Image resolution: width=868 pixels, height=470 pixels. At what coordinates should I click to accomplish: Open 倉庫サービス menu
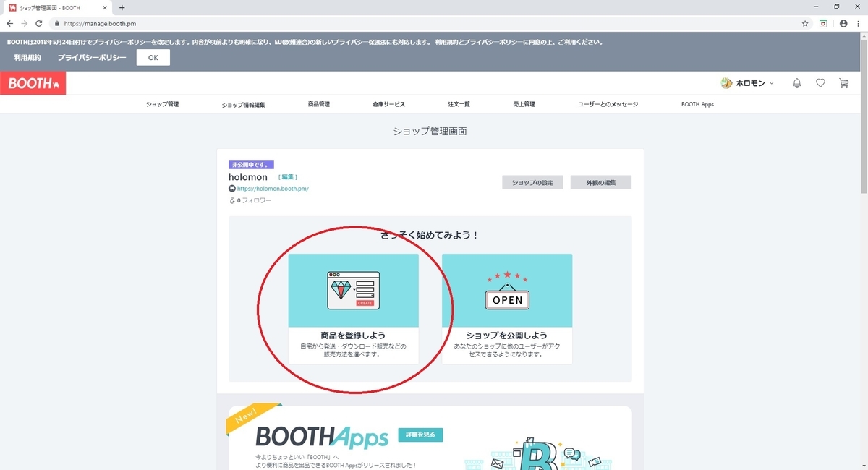tap(389, 104)
